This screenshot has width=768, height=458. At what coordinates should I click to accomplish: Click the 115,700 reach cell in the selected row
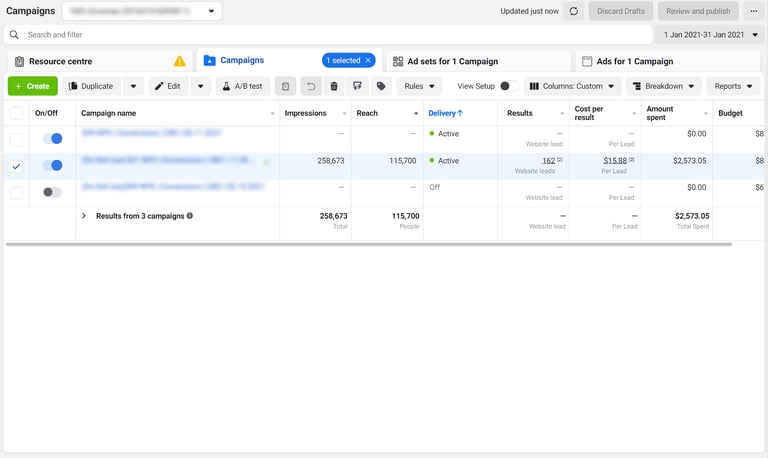403,161
